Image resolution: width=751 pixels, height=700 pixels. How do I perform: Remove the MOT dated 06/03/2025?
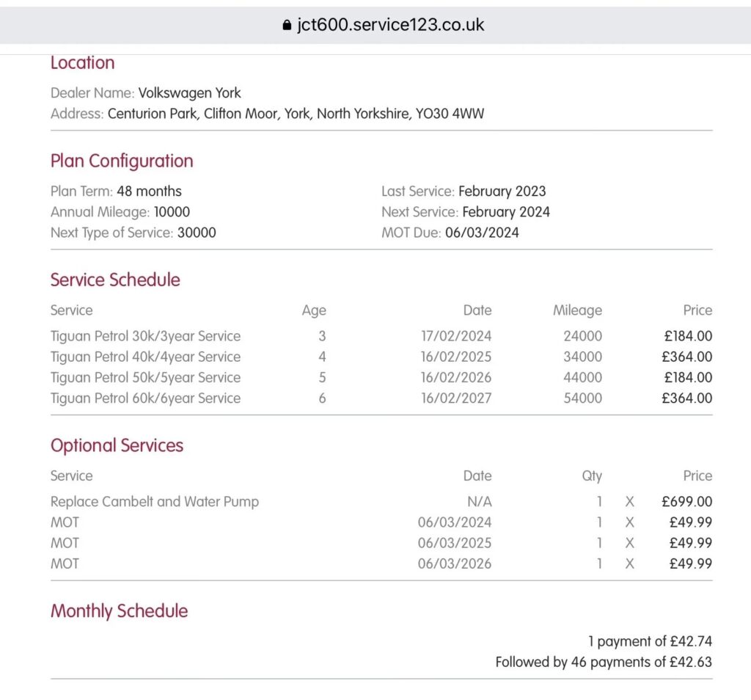pyautogui.click(x=629, y=543)
